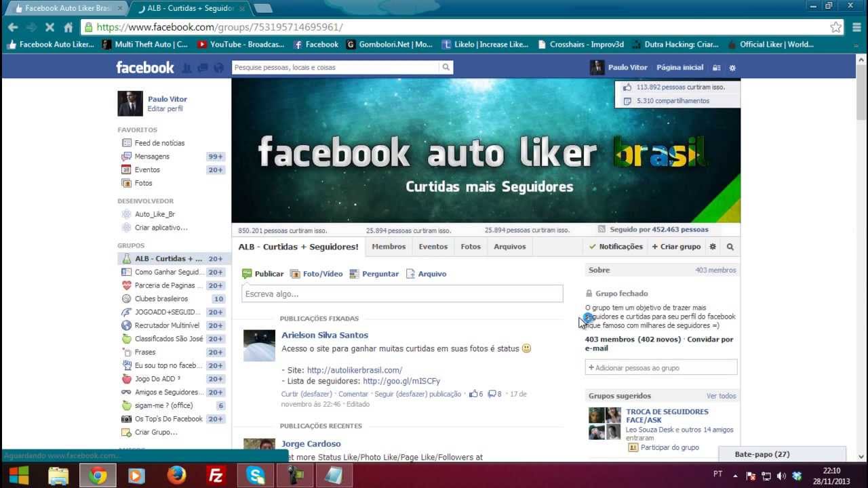Click Comentar on pinned post

353,394
